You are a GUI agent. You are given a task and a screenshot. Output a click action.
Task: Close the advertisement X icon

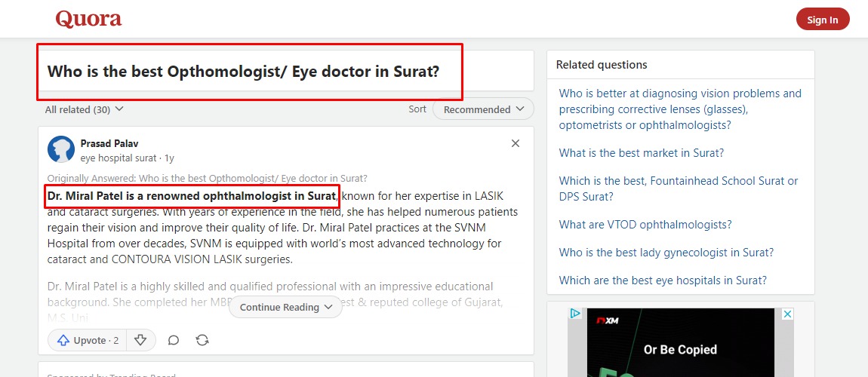pyautogui.click(x=787, y=314)
